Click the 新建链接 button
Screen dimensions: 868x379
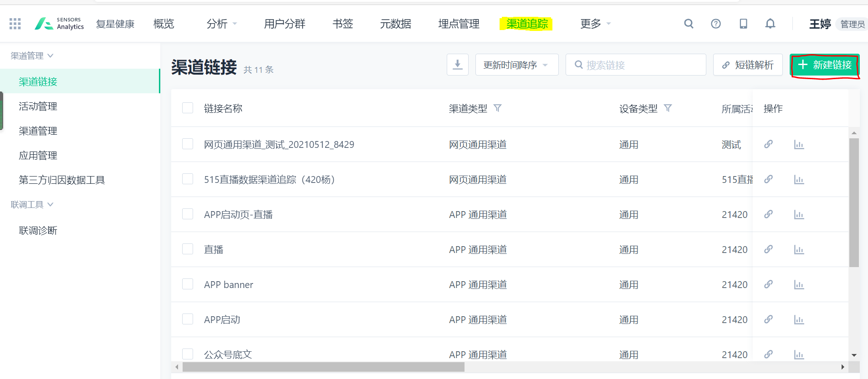pos(824,65)
